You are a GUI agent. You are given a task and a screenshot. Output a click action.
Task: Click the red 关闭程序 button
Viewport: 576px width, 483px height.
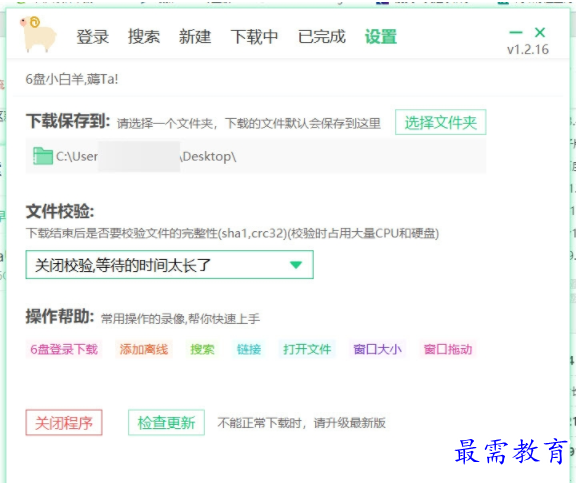click(x=64, y=423)
